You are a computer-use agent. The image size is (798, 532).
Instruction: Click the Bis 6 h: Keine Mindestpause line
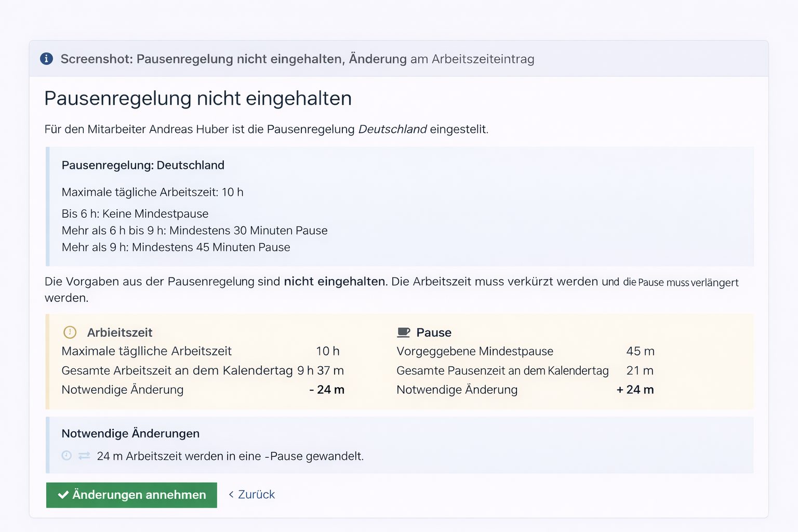(135, 214)
